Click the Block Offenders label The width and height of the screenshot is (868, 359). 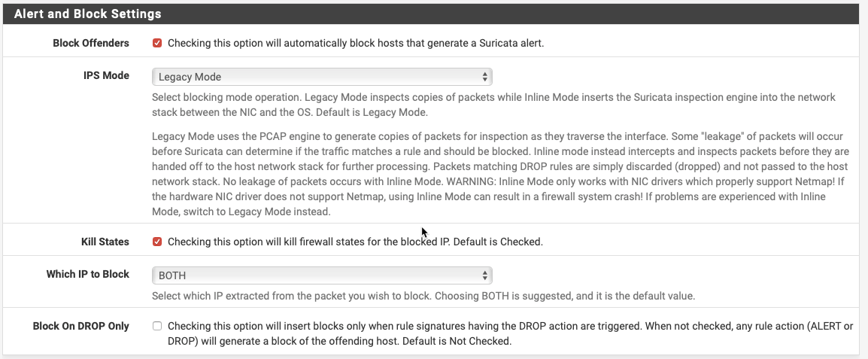tap(91, 44)
